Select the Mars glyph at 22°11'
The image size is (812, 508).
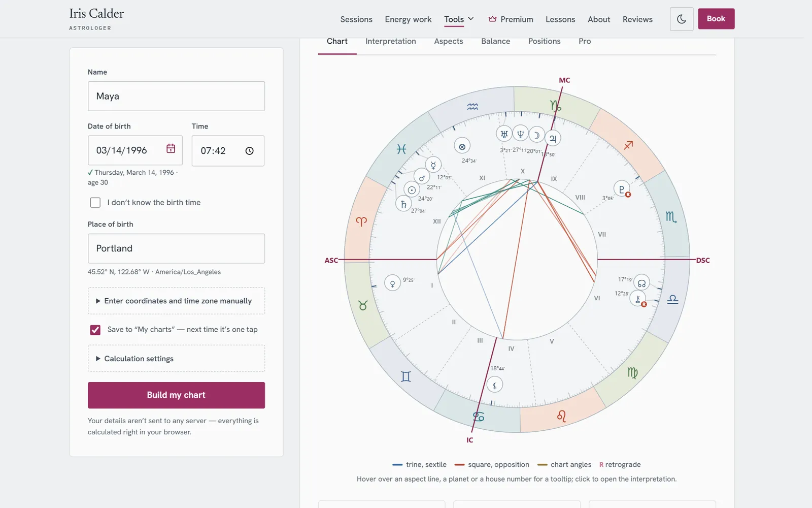(x=422, y=178)
